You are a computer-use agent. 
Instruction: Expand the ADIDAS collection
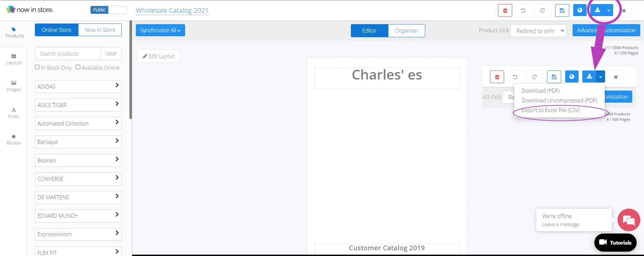[x=78, y=87]
